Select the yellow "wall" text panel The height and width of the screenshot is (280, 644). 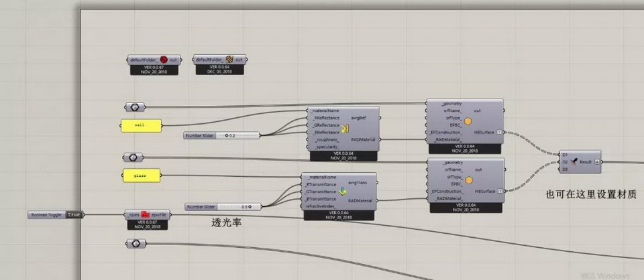142,125
